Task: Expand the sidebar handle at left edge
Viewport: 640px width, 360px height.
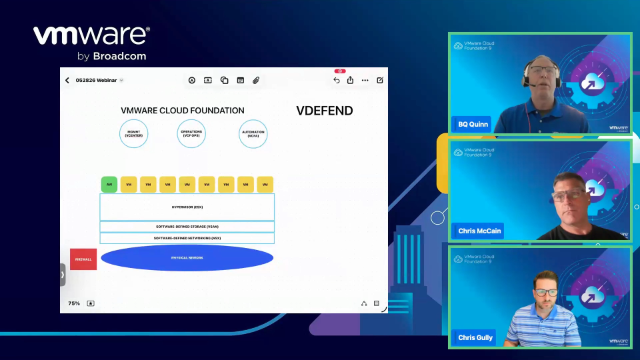Action: click(x=62, y=275)
